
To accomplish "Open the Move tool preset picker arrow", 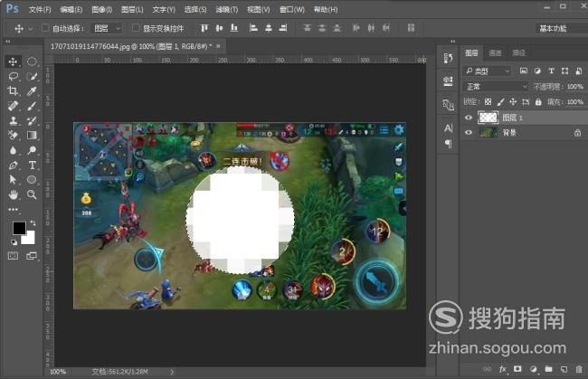I will click(x=31, y=28).
